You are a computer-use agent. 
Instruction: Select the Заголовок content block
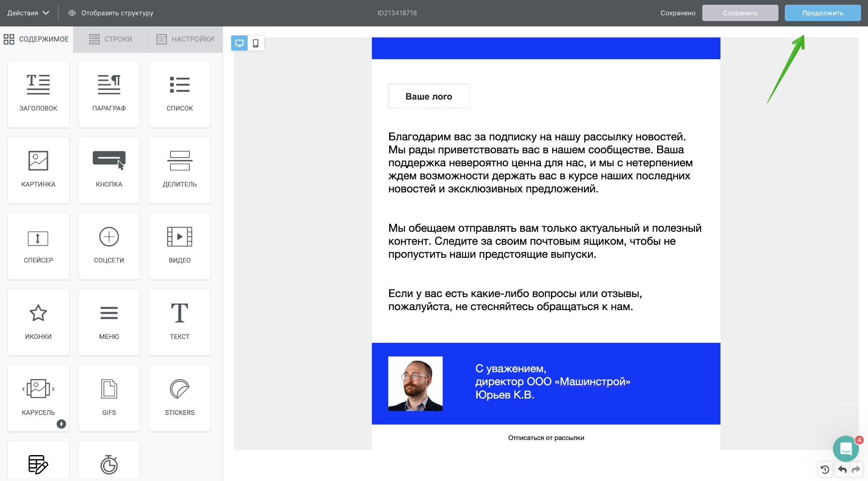(x=38, y=94)
